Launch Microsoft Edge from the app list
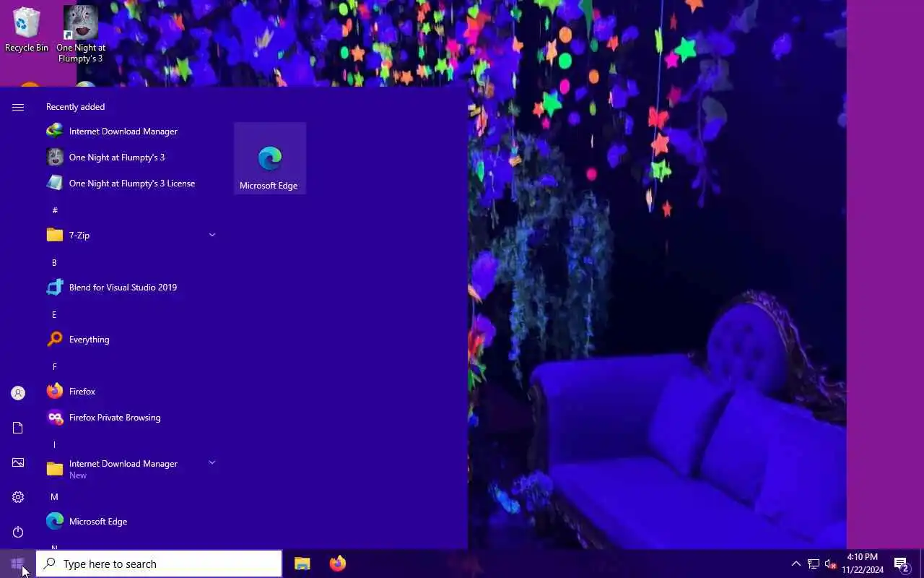Image resolution: width=924 pixels, height=578 pixels. tap(131, 522)
